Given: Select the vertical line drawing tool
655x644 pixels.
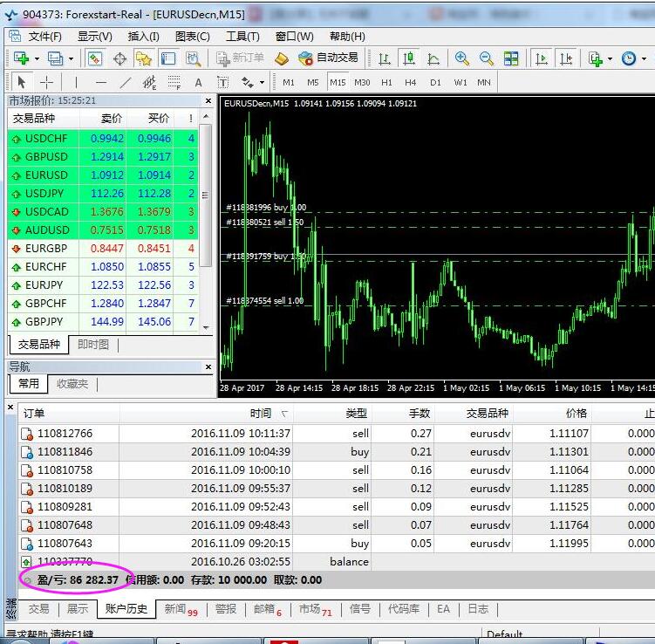Looking at the screenshot, I should coord(76,82).
